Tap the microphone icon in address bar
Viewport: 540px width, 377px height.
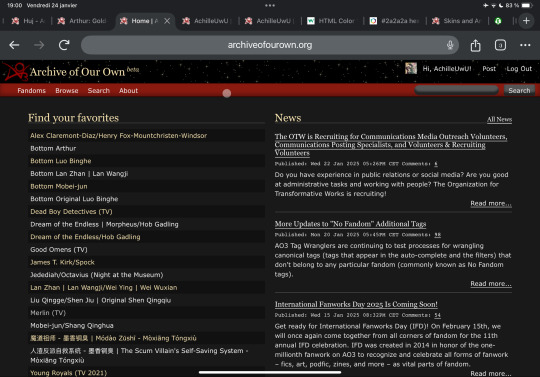click(x=450, y=45)
